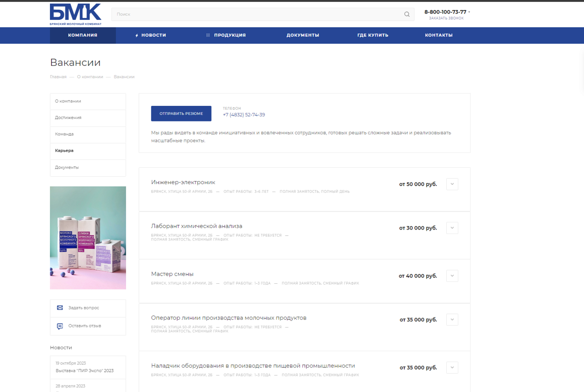This screenshot has width=584, height=392.
Task: Expand the Лаборант химической анализа vacancy
Action: [452, 228]
